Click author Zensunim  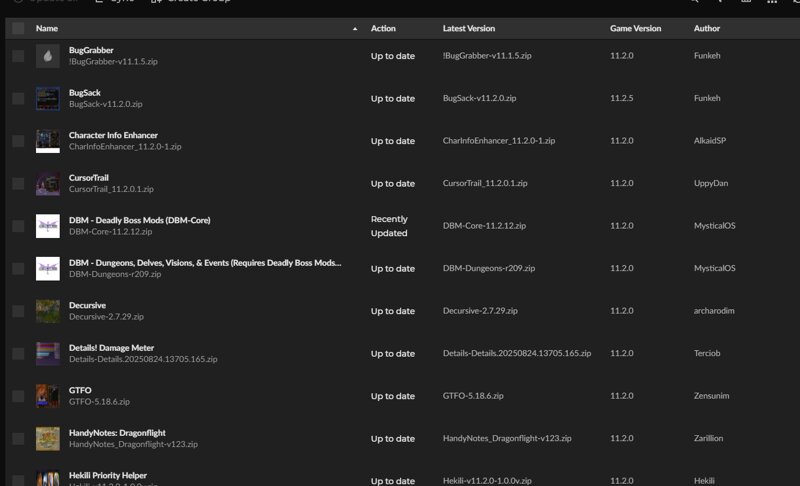click(x=711, y=396)
